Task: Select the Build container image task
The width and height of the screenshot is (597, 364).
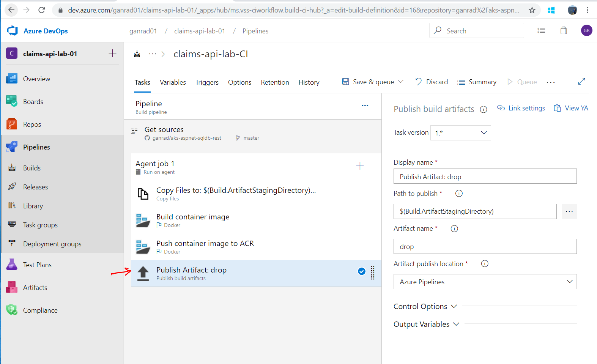Action: (x=256, y=220)
